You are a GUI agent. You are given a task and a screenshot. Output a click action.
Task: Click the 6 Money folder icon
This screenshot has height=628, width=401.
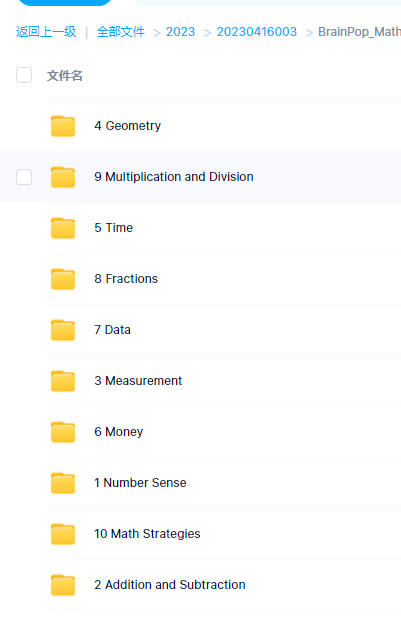(63, 432)
